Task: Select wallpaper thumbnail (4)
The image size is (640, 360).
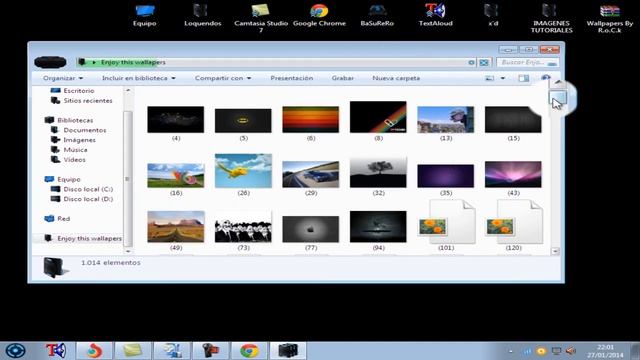Action: (x=176, y=120)
